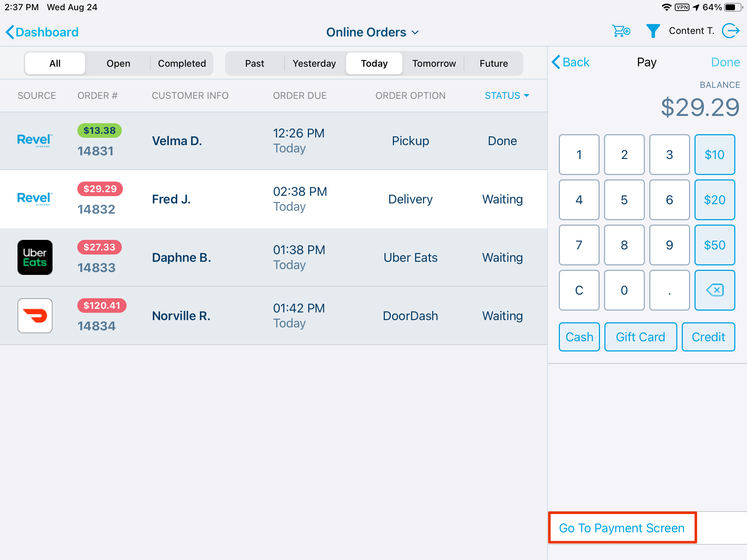Pay with Cash
The height and width of the screenshot is (560, 747).
pyautogui.click(x=579, y=337)
